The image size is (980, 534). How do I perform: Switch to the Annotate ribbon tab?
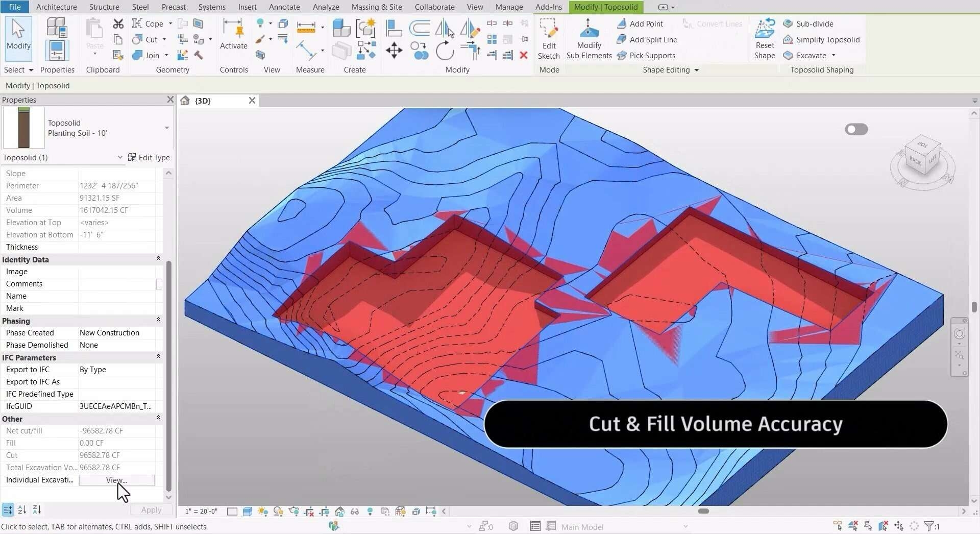point(284,7)
